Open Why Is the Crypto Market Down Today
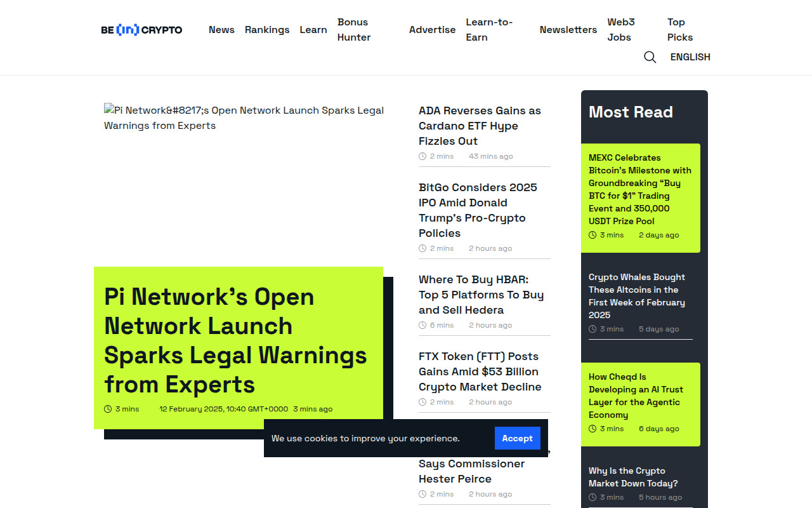 click(633, 477)
